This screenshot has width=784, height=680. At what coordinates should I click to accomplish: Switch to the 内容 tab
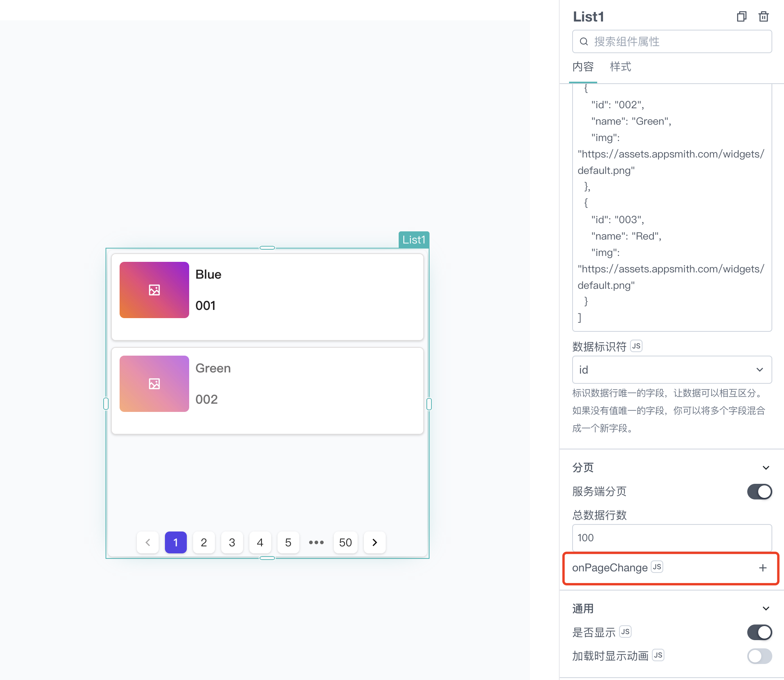pyautogui.click(x=583, y=67)
